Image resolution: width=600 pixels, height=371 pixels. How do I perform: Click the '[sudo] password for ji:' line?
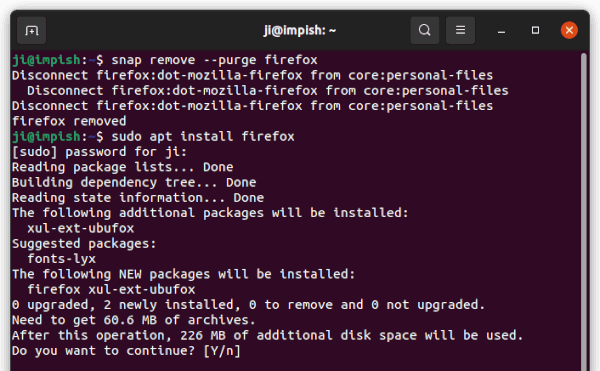click(99, 152)
